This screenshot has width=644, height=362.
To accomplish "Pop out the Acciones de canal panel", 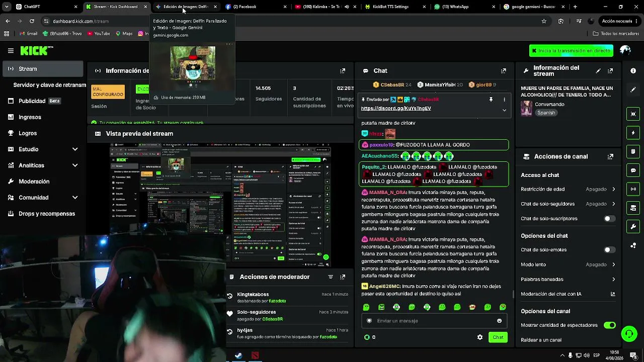I will (x=610, y=156).
